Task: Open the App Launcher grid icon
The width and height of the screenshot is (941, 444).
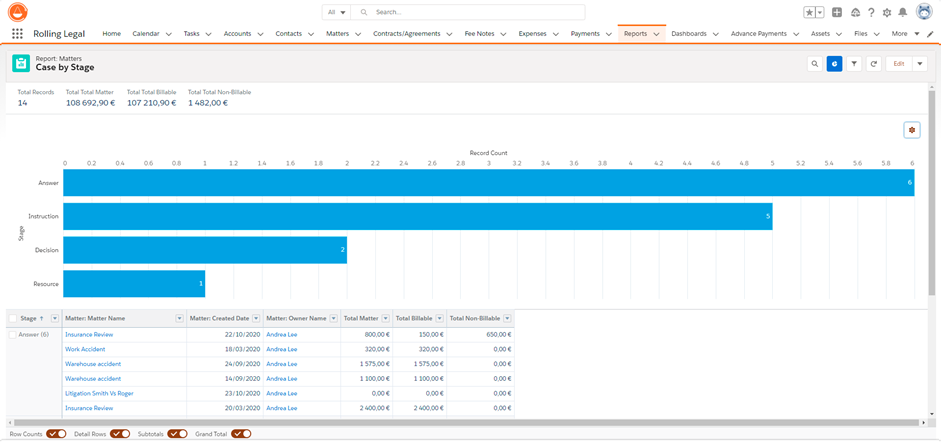Action: click(x=17, y=34)
